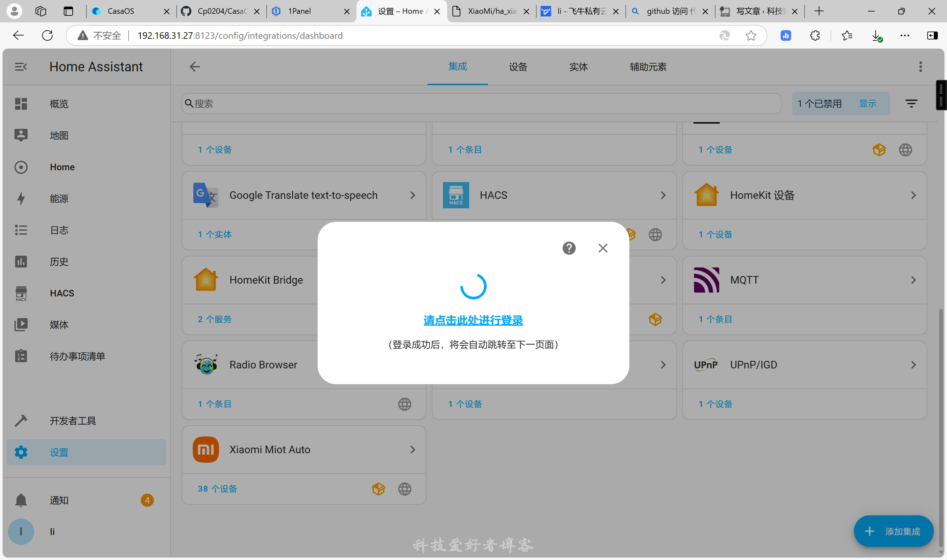Open 概览 overview in sidebar
The height and width of the screenshot is (560, 947).
coord(86,104)
